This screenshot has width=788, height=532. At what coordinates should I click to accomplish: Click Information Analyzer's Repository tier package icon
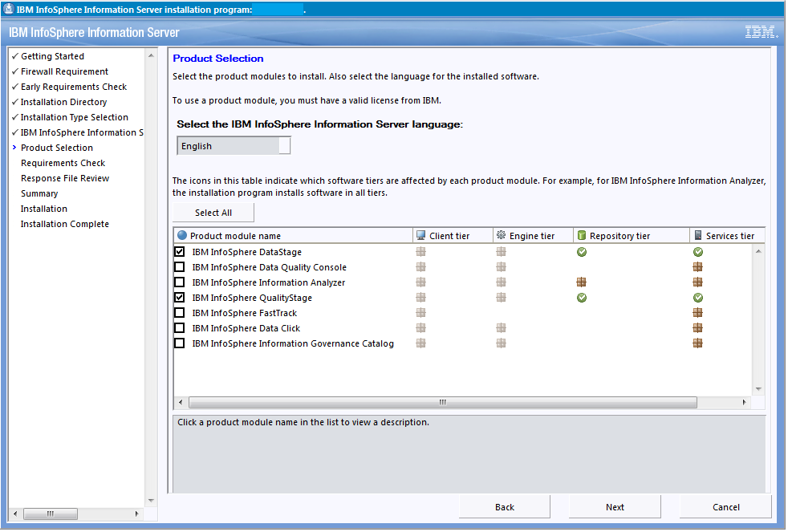tap(582, 282)
